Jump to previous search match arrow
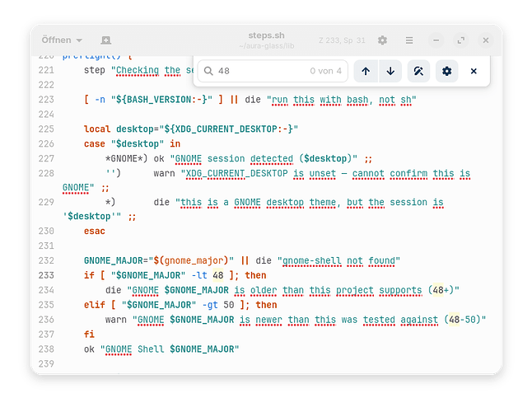This screenshot has height=412, width=532. [x=366, y=71]
